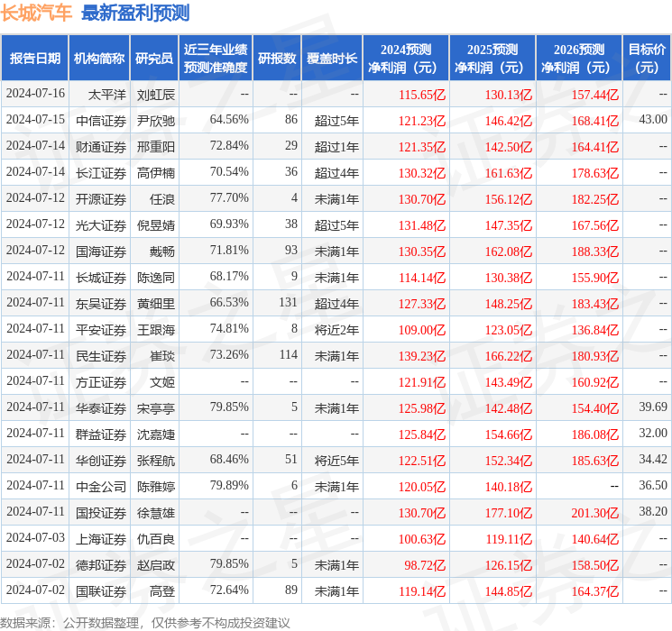The height and width of the screenshot is (631, 672).
Task: Select the 民生证券 institution cell
Action: coord(101,356)
